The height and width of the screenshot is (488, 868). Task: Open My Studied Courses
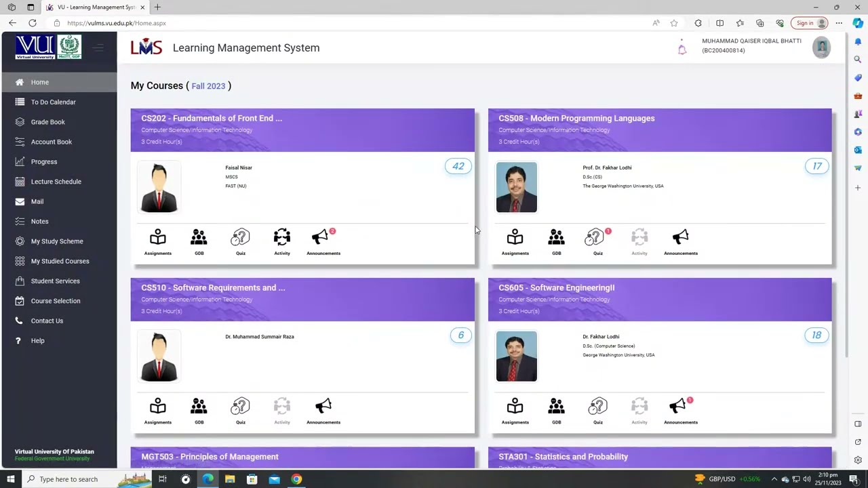point(59,261)
